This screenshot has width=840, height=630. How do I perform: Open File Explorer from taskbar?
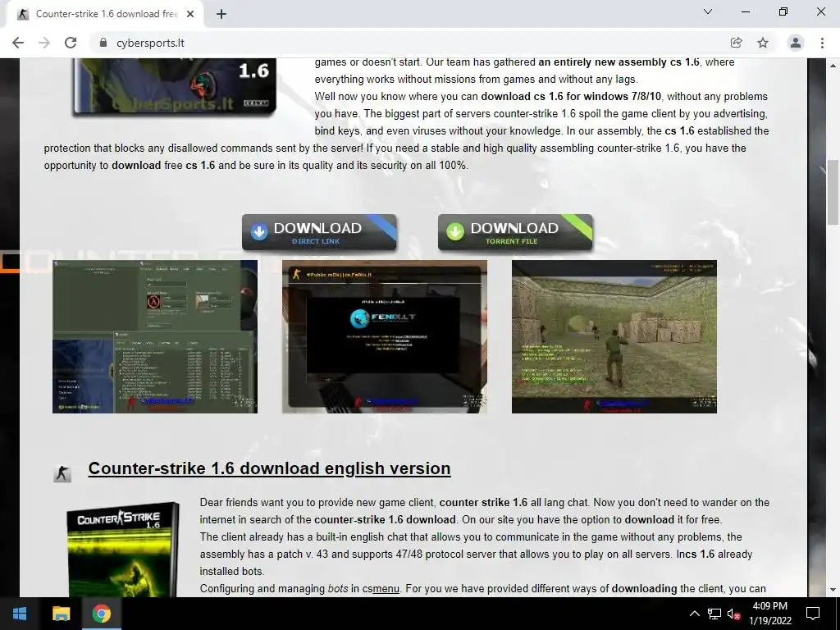(61, 614)
